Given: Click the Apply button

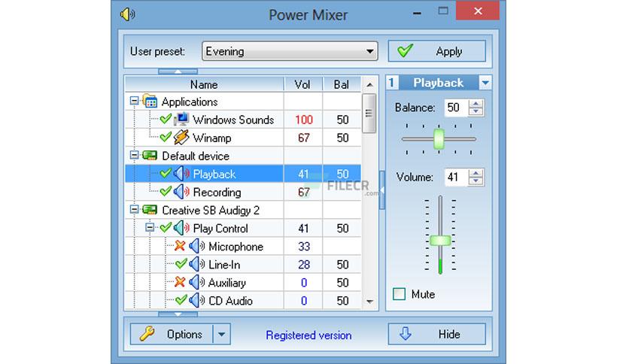Looking at the screenshot, I should 437,51.
